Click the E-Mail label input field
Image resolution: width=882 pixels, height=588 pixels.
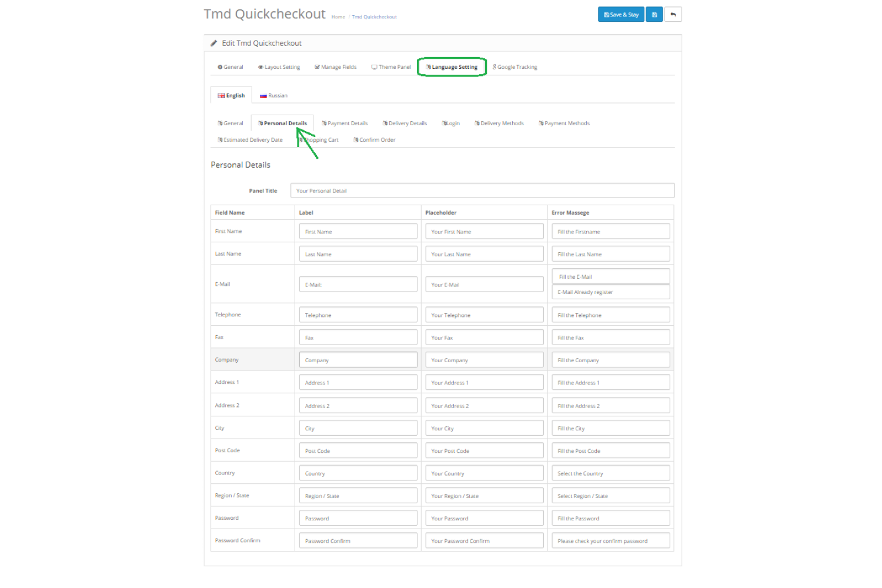358,284
